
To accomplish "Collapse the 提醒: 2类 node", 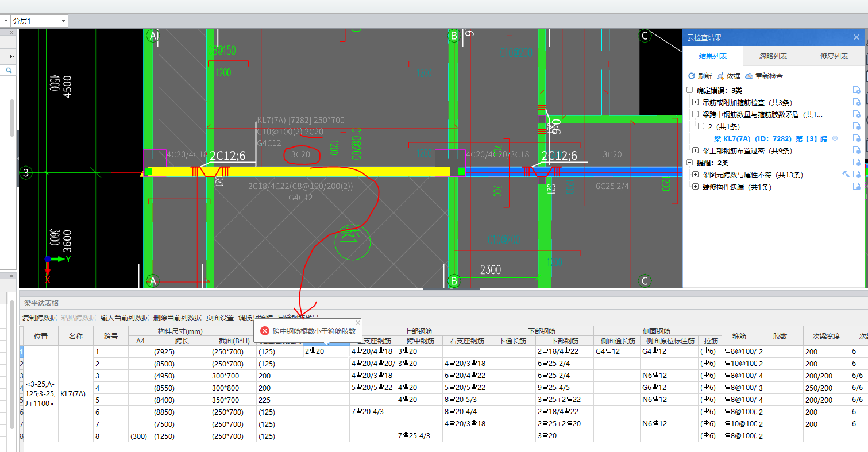I will tap(689, 163).
